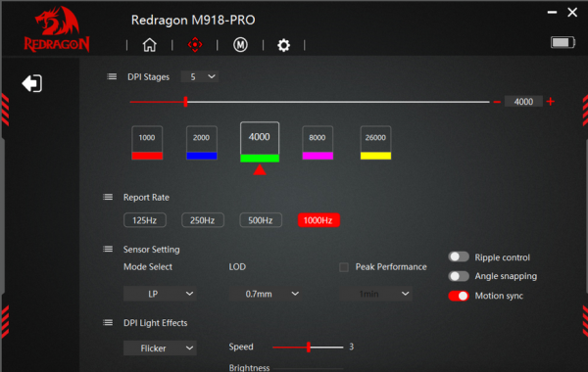The height and width of the screenshot is (372, 588).
Task: Open the Mode Select LP dropdown
Action: [160, 294]
